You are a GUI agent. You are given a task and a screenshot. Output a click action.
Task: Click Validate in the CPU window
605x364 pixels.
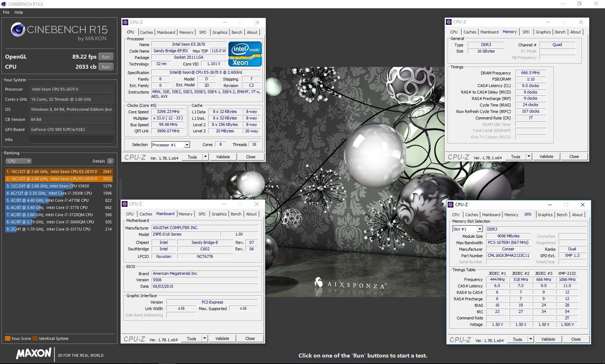click(223, 157)
